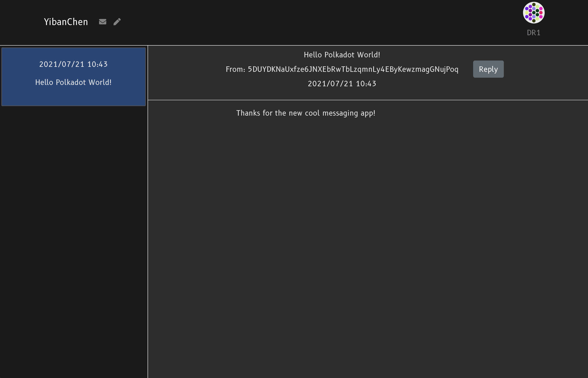Viewport: 588px width, 378px height.
Task: Click the Hello Polkadot World! subject in inbox list
Action: click(73, 82)
